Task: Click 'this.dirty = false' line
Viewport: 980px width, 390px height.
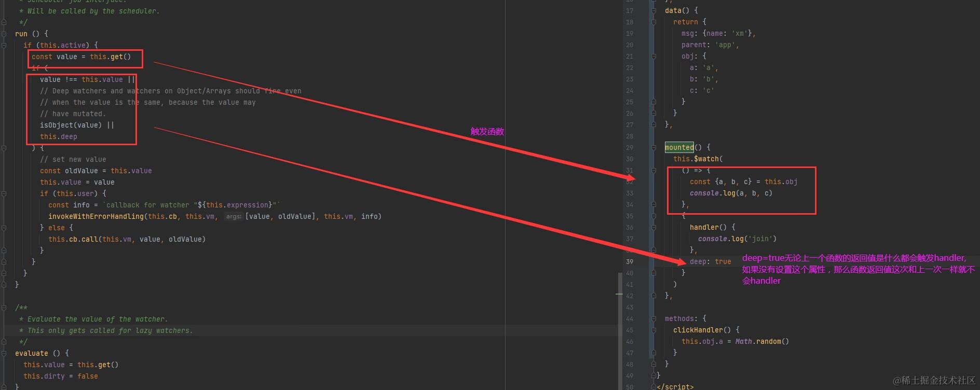Action: 60,376
